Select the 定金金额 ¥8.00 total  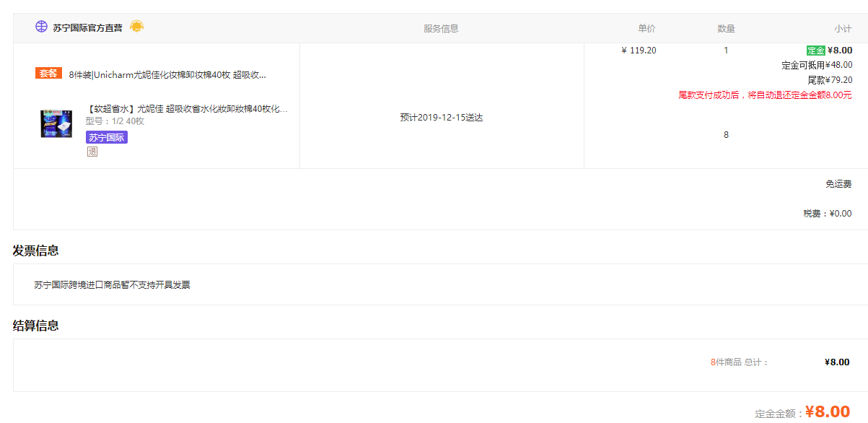(802, 412)
